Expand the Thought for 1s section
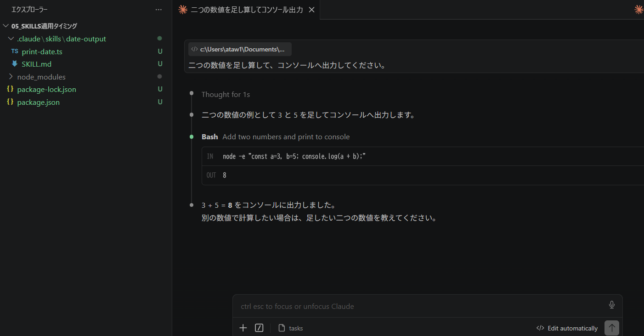The width and height of the screenshot is (644, 336). (226, 94)
